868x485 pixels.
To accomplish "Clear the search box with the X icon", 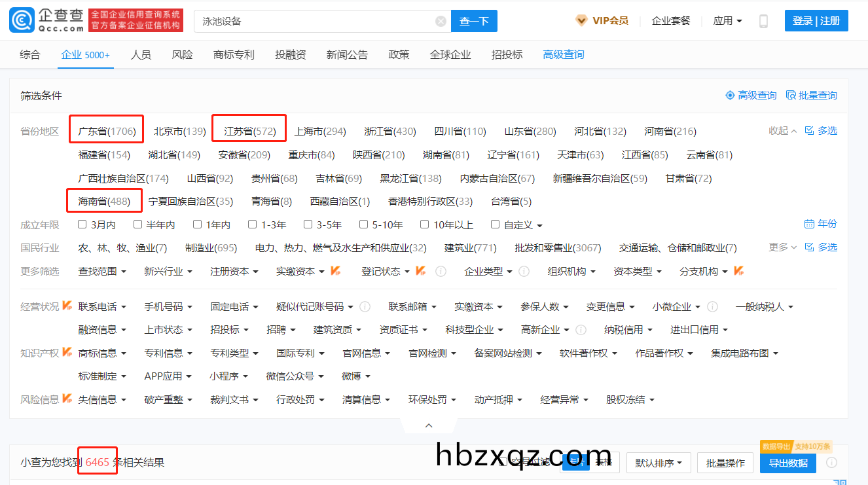I will click(x=441, y=21).
